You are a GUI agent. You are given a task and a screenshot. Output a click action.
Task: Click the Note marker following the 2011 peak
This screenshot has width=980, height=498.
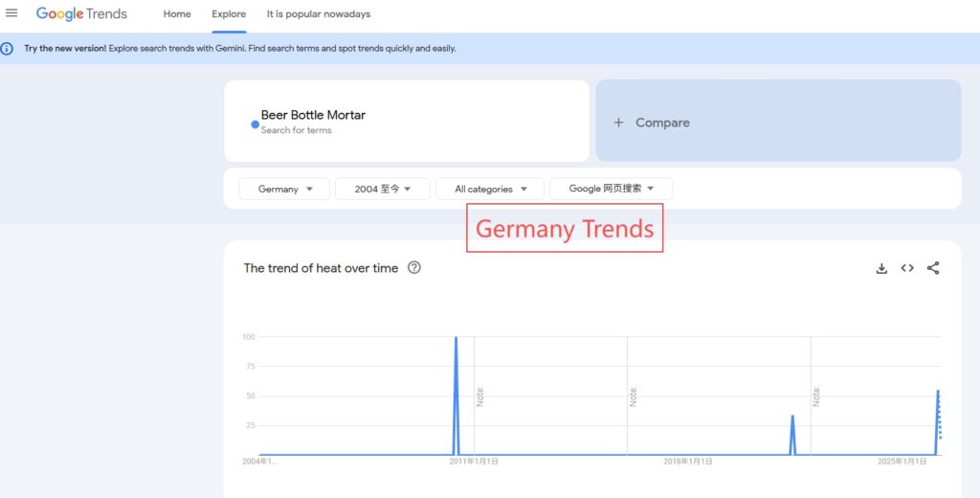[479, 396]
